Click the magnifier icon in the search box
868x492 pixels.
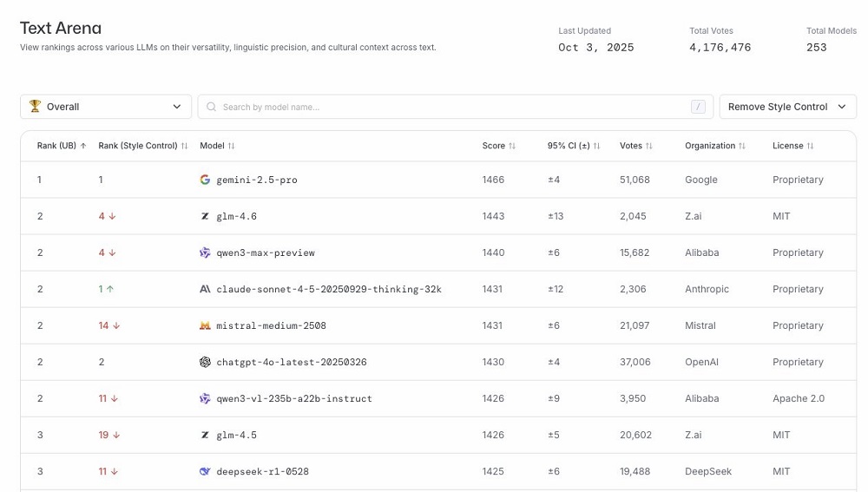(x=211, y=107)
